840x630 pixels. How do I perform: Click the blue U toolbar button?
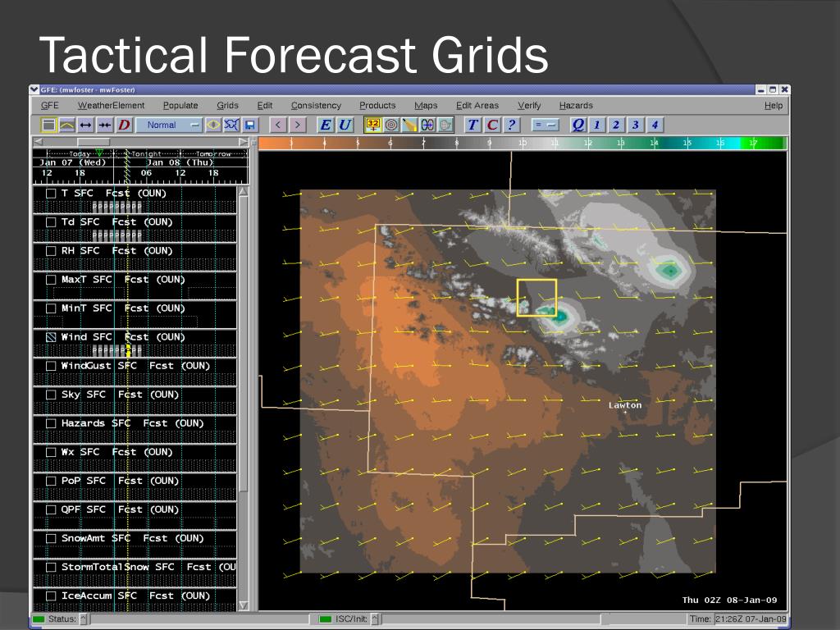coord(345,125)
